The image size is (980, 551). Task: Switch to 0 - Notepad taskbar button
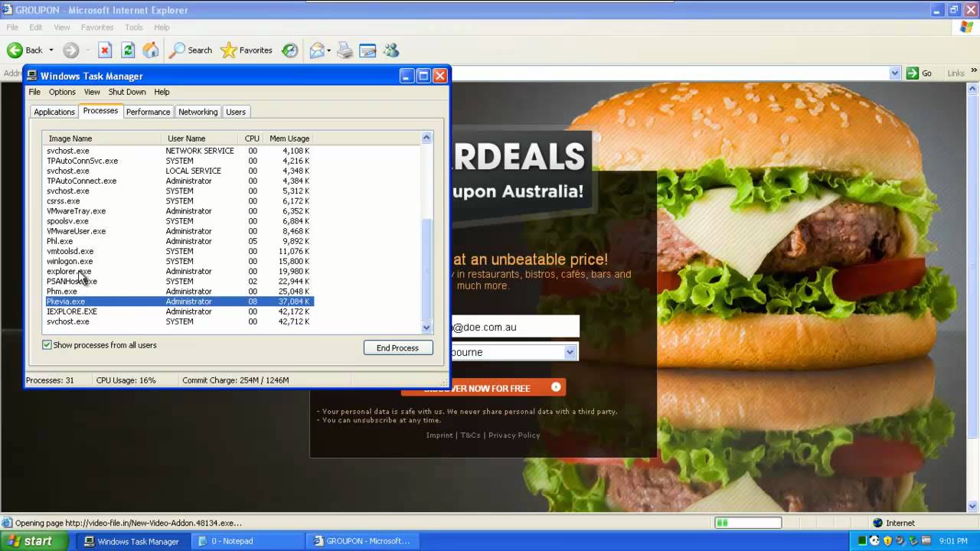(248, 541)
